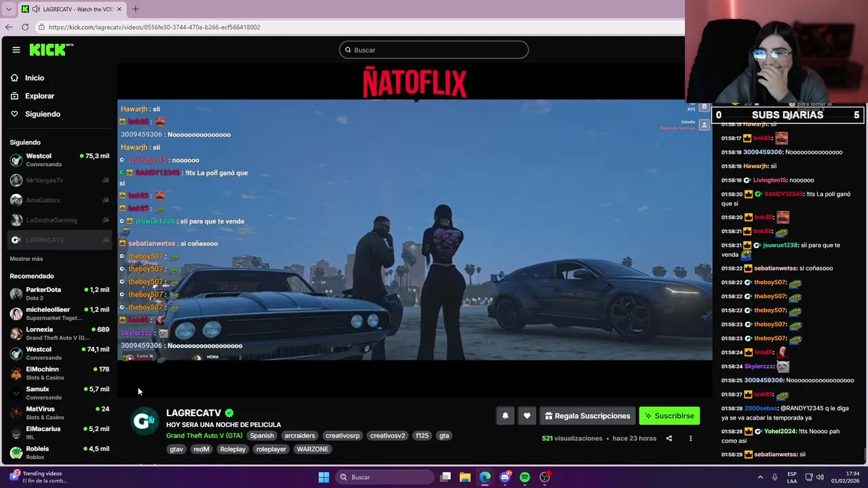Select the creativosrp tag

pos(342,436)
